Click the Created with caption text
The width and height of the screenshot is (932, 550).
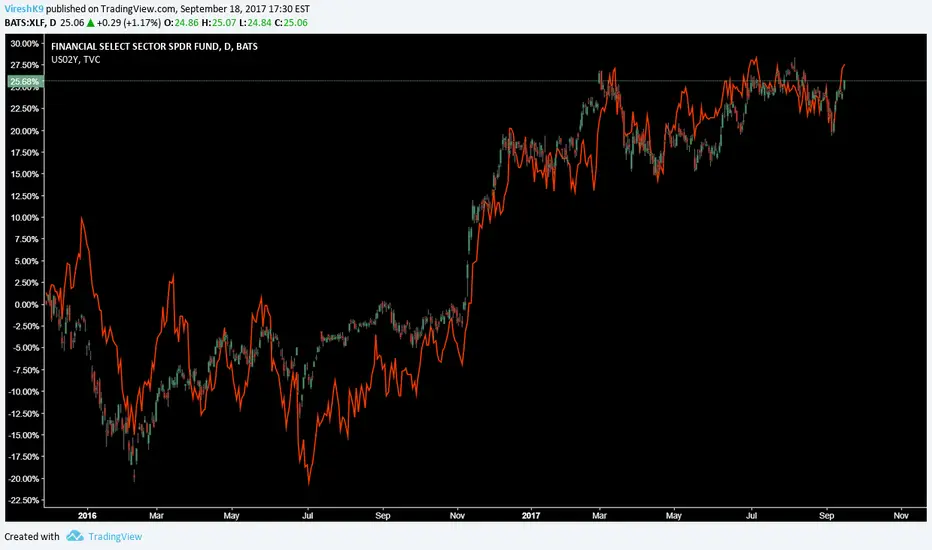[x=32, y=536]
